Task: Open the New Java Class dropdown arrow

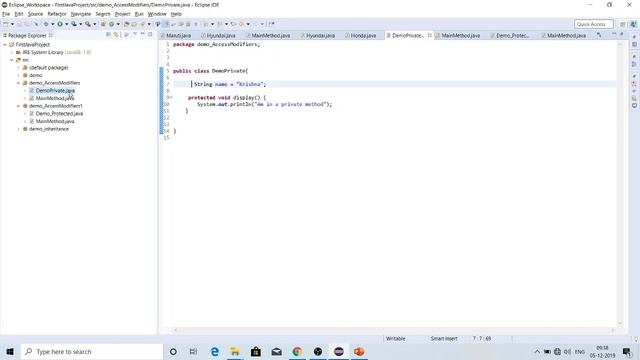Action: [x=118, y=24]
